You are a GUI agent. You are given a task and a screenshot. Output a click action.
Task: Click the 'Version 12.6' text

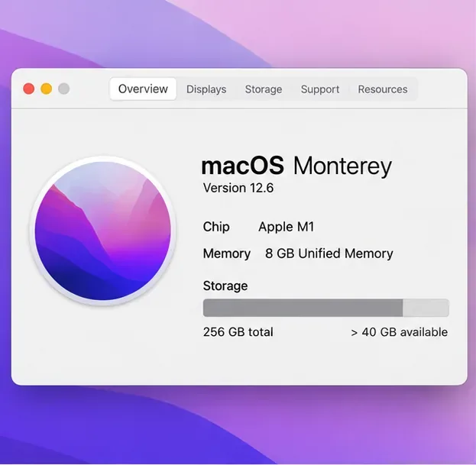[238, 188]
